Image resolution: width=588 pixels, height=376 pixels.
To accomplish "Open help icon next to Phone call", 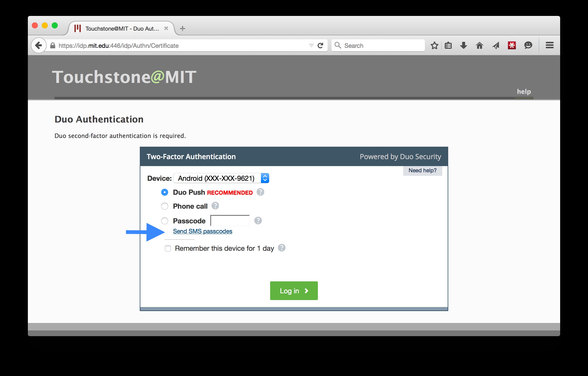I will click(x=215, y=206).
